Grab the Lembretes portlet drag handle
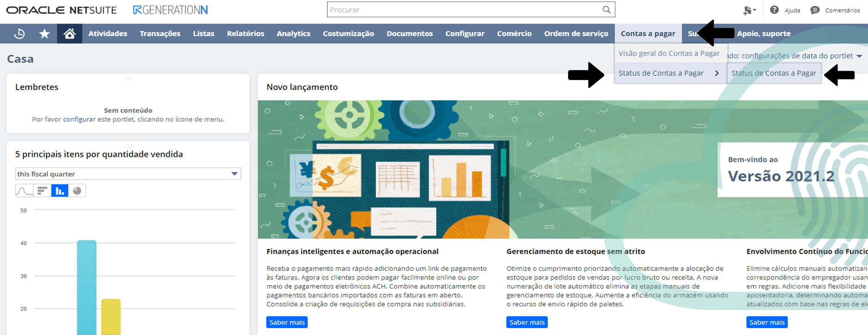The height and width of the screenshot is (335, 868). point(128,78)
